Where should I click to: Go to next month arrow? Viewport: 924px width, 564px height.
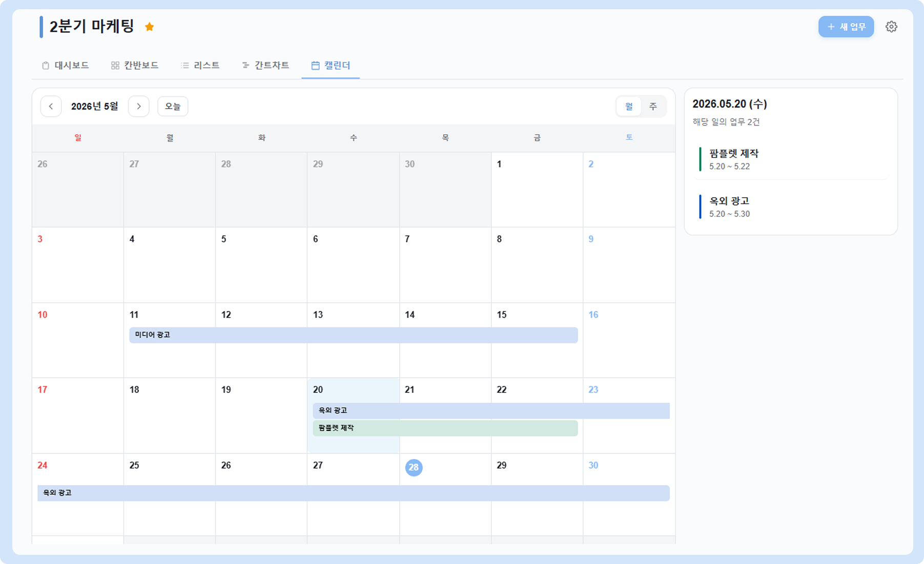point(138,107)
